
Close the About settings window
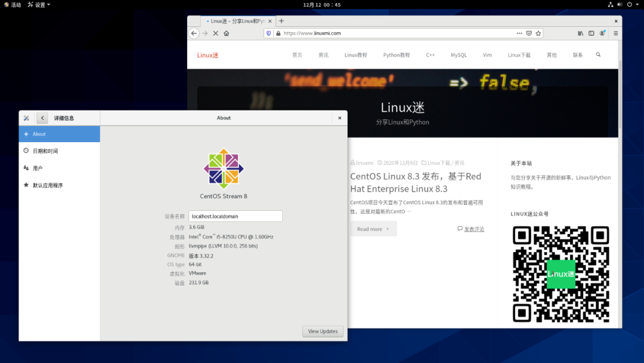coord(340,118)
